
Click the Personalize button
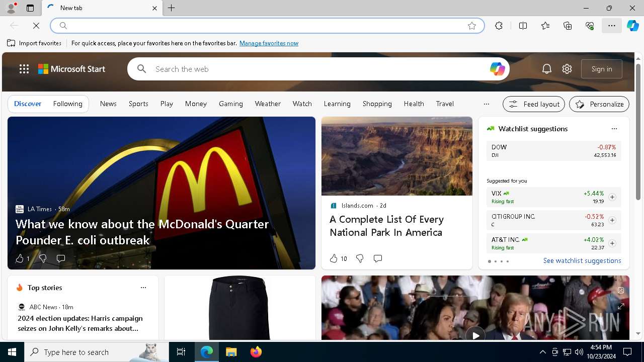click(599, 104)
